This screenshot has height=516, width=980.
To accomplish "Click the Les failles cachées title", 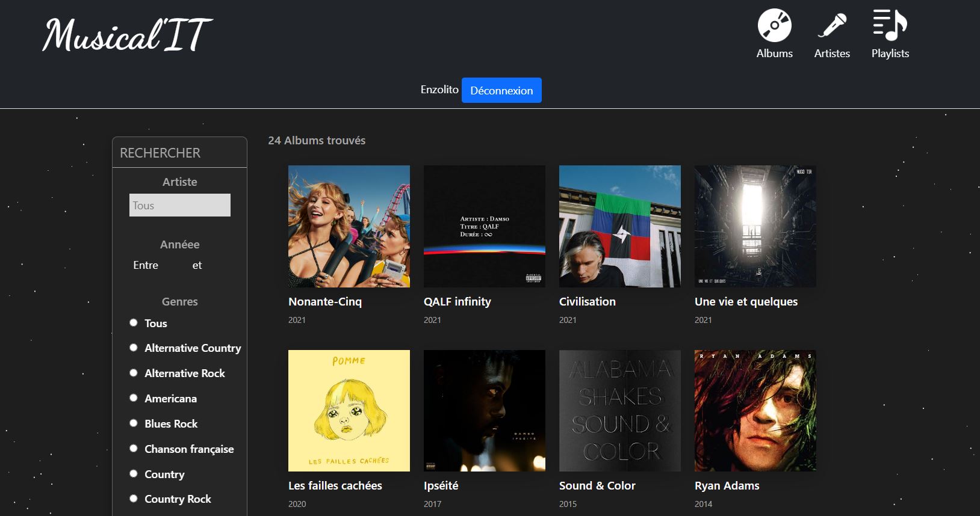I will [x=335, y=486].
